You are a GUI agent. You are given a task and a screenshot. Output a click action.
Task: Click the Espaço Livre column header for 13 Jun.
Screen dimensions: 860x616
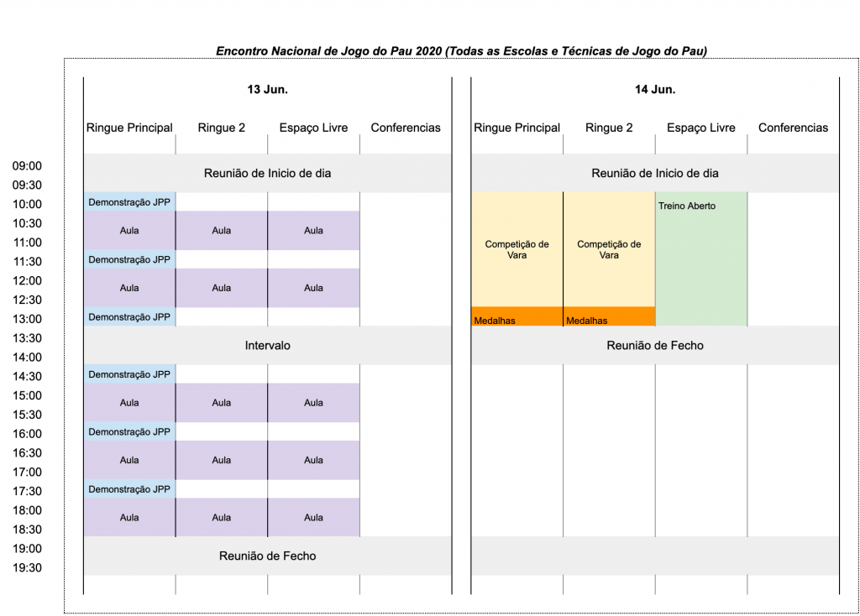tap(313, 128)
